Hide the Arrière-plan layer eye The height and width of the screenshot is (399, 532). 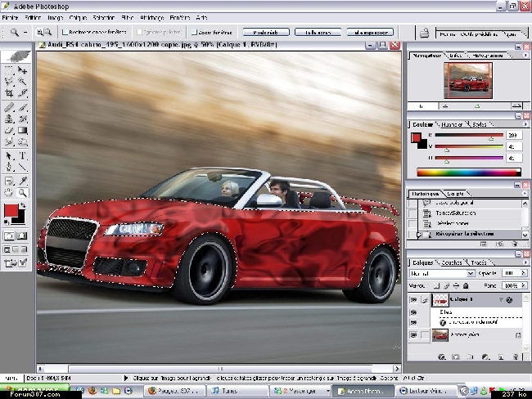click(413, 335)
